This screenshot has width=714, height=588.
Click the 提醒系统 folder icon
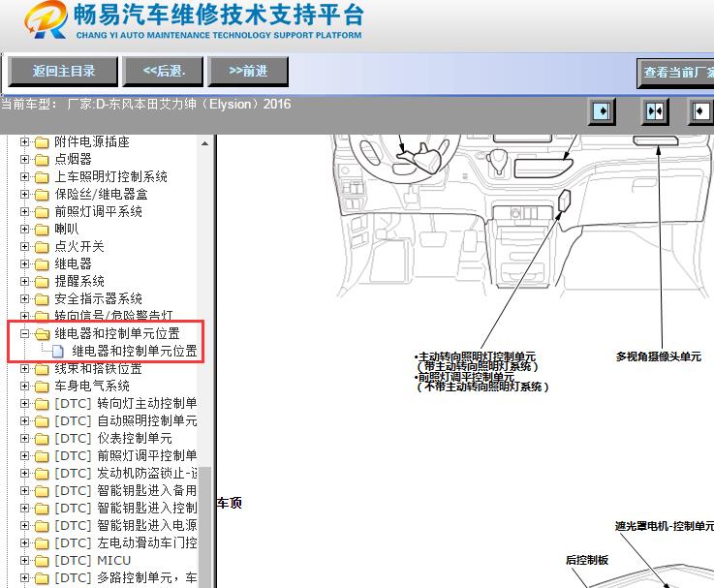(42, 282)
